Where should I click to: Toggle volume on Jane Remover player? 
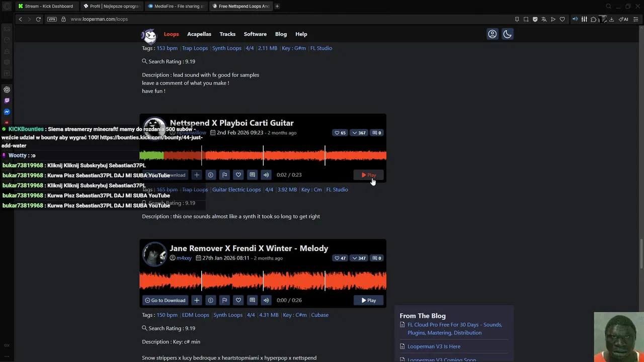point(266,300)
